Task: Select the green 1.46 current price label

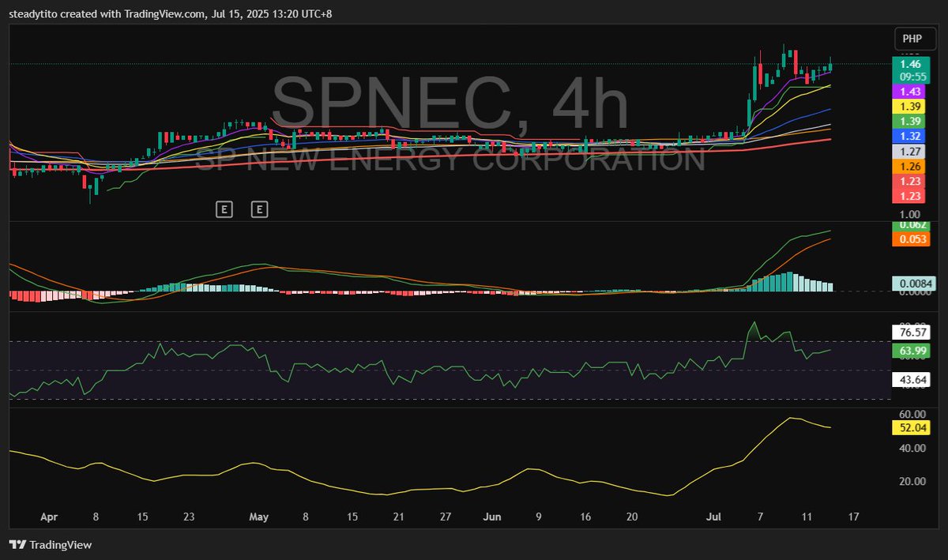Action: coord(910,64)
